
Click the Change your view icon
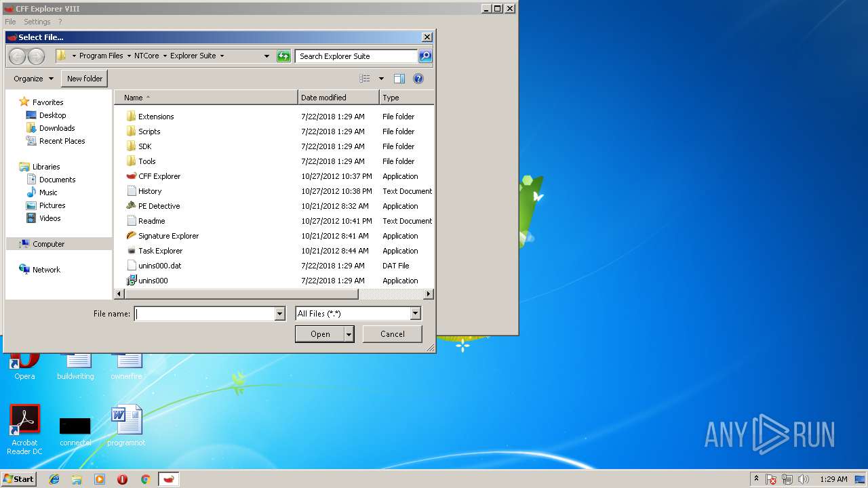tap(365, 79)
